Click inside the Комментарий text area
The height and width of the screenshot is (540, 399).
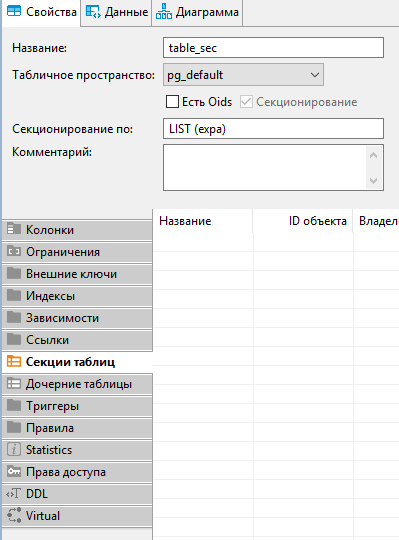[x=264, y=167]
